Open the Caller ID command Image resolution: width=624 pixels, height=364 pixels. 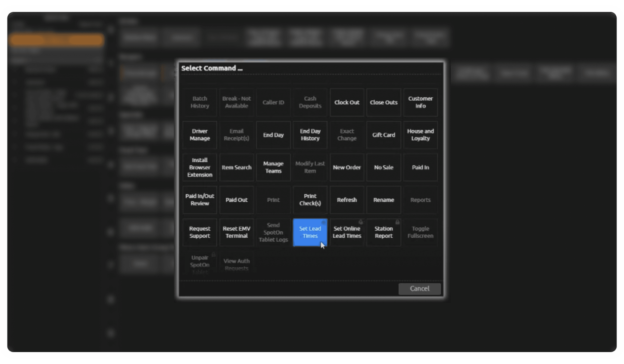click(273, 102)
